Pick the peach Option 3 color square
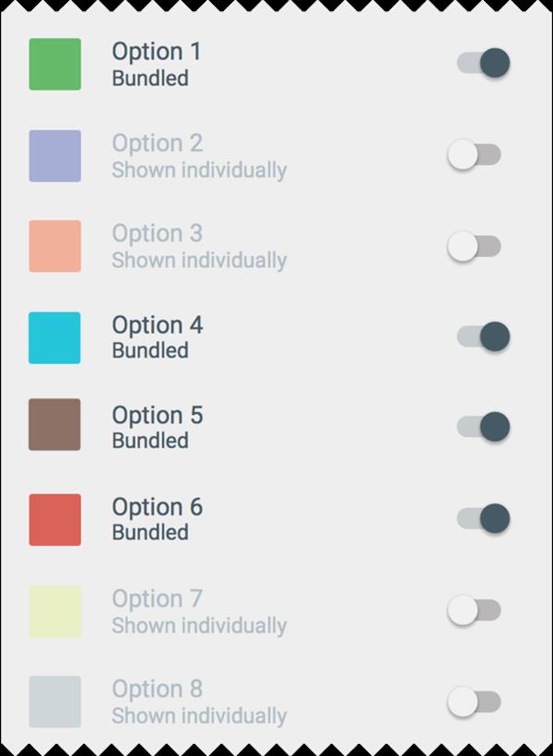 (x=55, y=246)
